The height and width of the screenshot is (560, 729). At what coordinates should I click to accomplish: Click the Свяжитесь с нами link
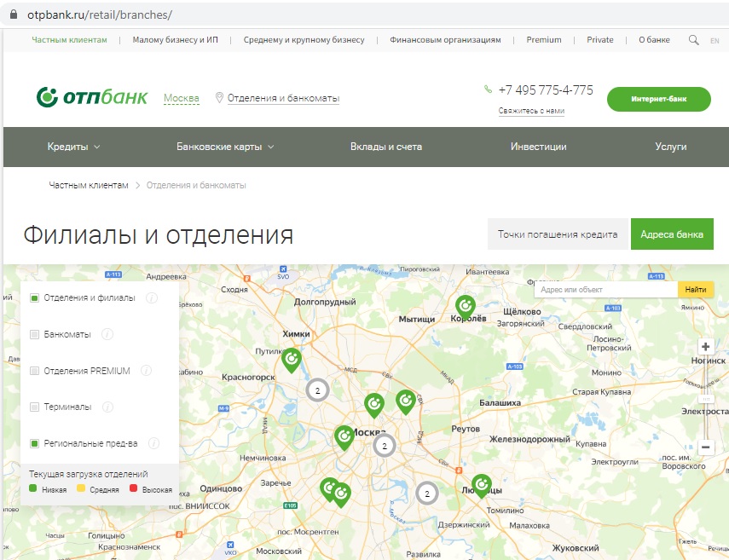click(531, 111)
